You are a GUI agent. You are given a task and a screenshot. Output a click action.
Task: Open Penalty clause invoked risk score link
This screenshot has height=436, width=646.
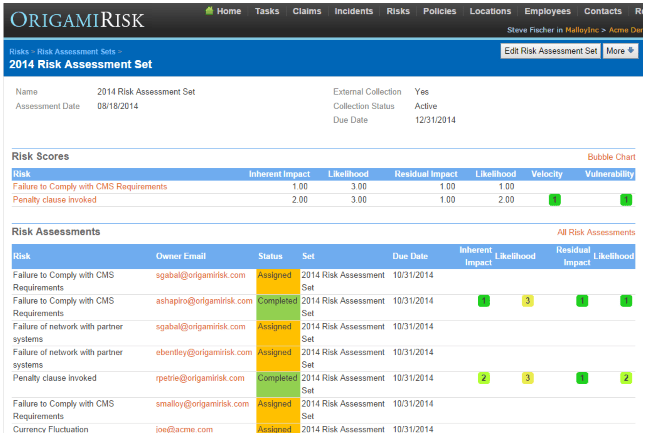point(54,200)
